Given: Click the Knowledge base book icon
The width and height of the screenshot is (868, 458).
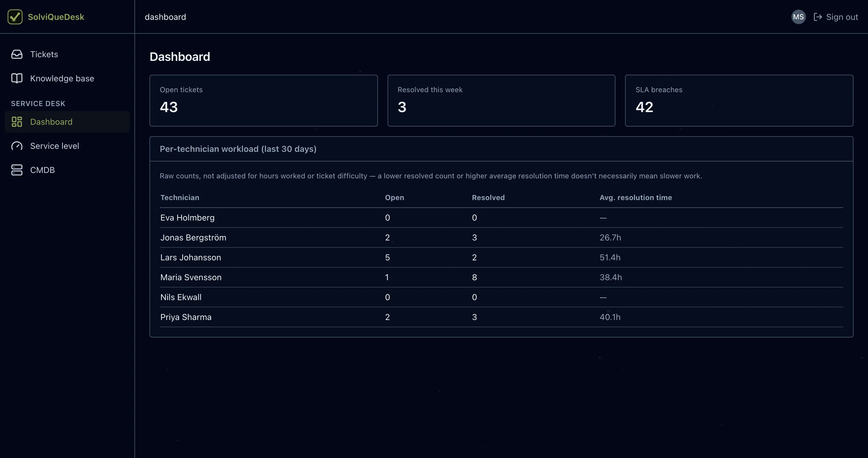Looking at the screenshot, I should click(17, 78).
